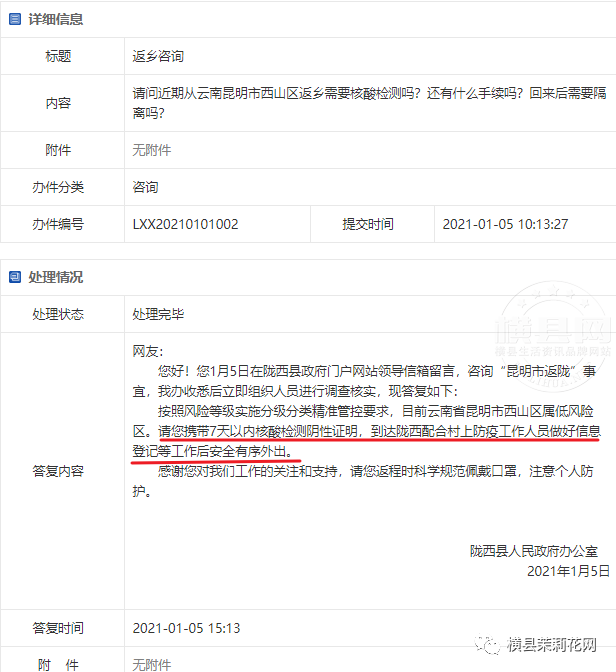Click the WeChat logo beside 横县茉莉花网
This screenshot has height=672, width=616.
coord(488,645)
